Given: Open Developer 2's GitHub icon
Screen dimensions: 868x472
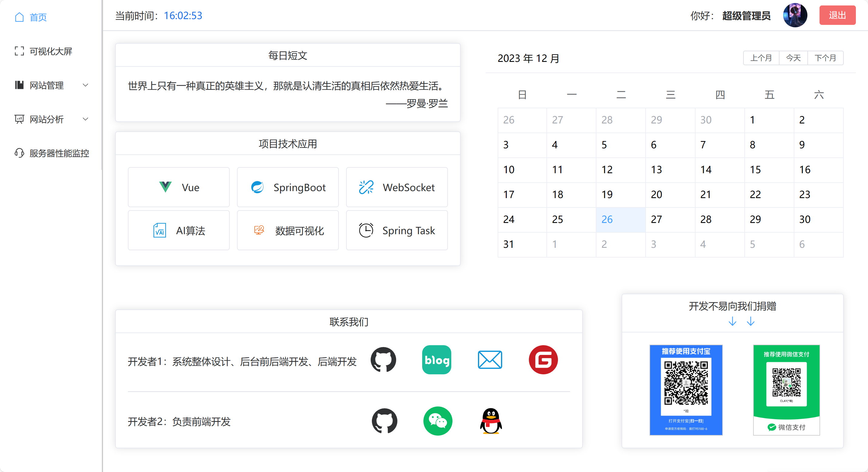Looking at the screenshot, I should [385, 421].
